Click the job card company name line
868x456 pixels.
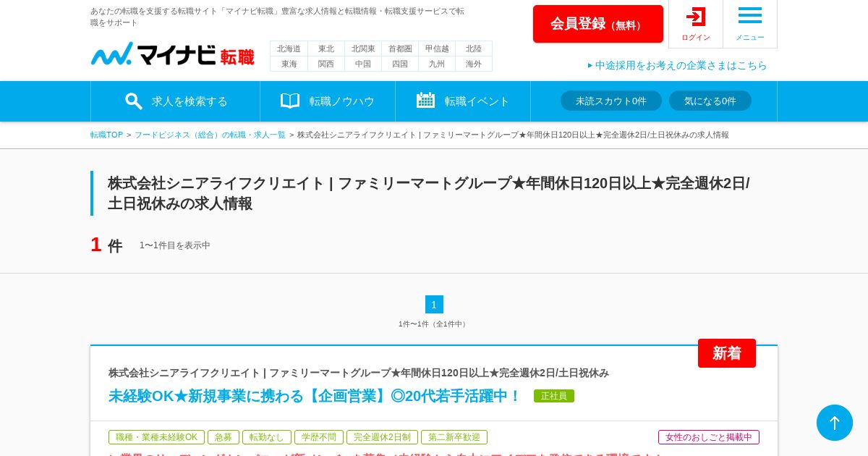(x=359, y=373)
